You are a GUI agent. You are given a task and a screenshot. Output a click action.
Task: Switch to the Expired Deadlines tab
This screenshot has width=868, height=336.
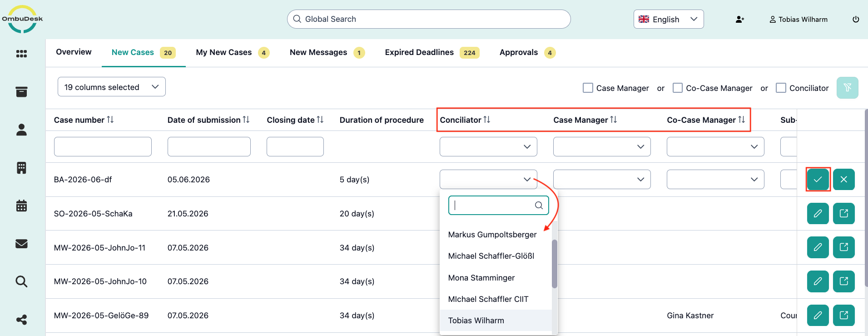(432, 53)
